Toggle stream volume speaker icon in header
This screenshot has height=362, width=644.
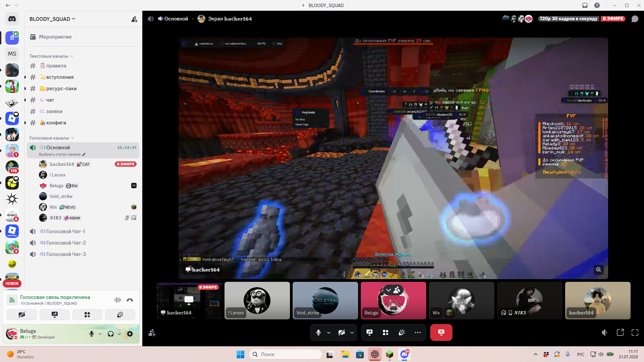(151, 19)
